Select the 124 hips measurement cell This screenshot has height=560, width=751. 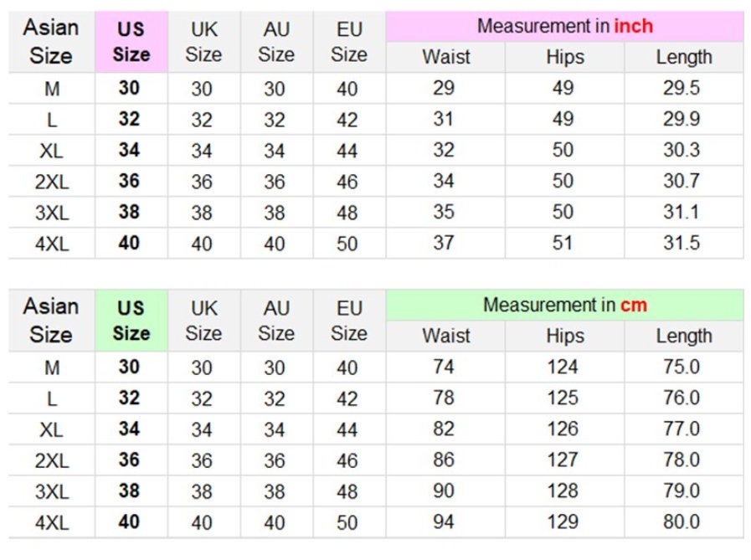click(563, 367)
